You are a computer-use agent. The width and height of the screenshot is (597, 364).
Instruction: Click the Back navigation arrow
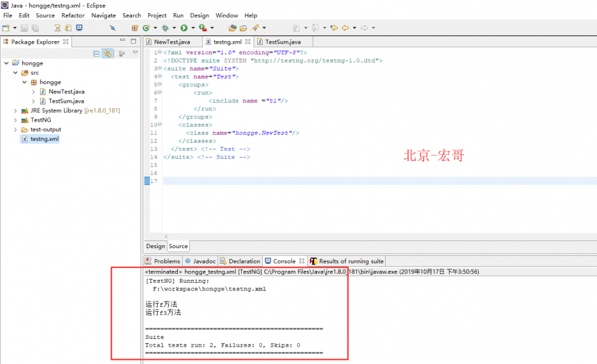(x=345, y=28)
